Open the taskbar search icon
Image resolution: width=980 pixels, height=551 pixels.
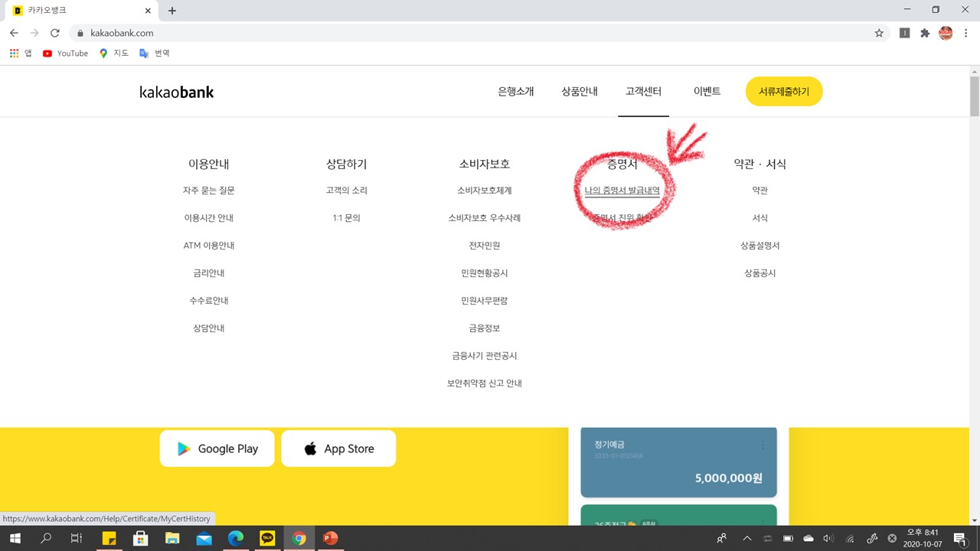pyautogui.click(x=46, y=538)
